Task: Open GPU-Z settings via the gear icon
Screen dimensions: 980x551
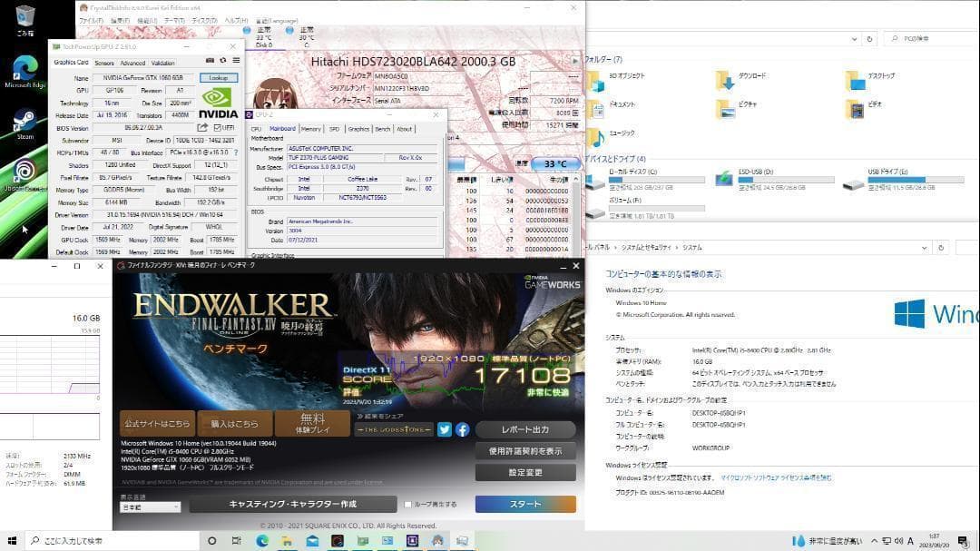Action: pos(221,60)
